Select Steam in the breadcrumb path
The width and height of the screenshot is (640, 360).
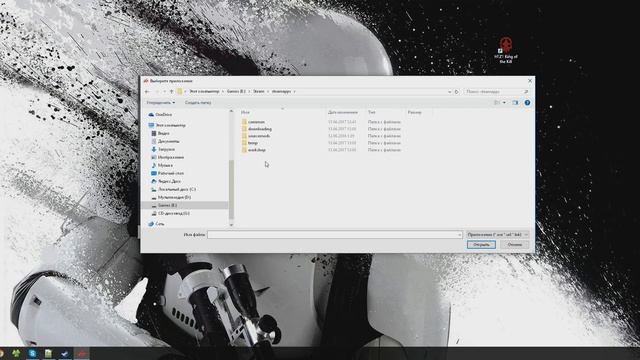pyautogui.click(x=259, y=91)
